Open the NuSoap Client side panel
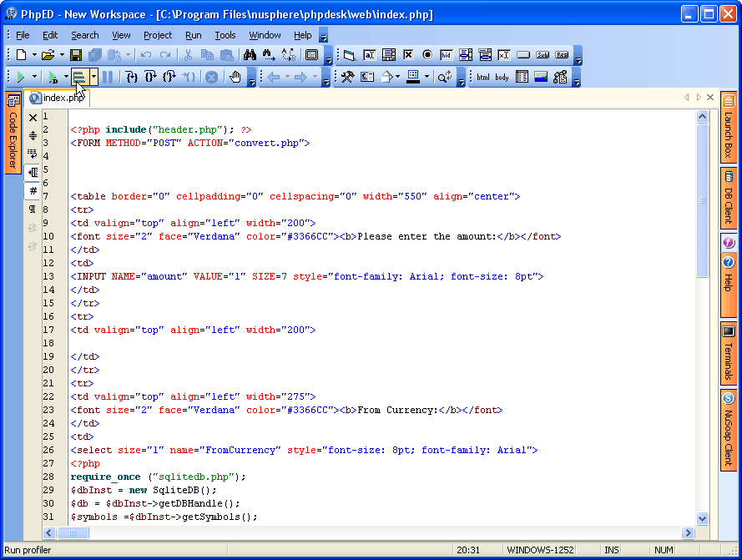 coord(728,431)
